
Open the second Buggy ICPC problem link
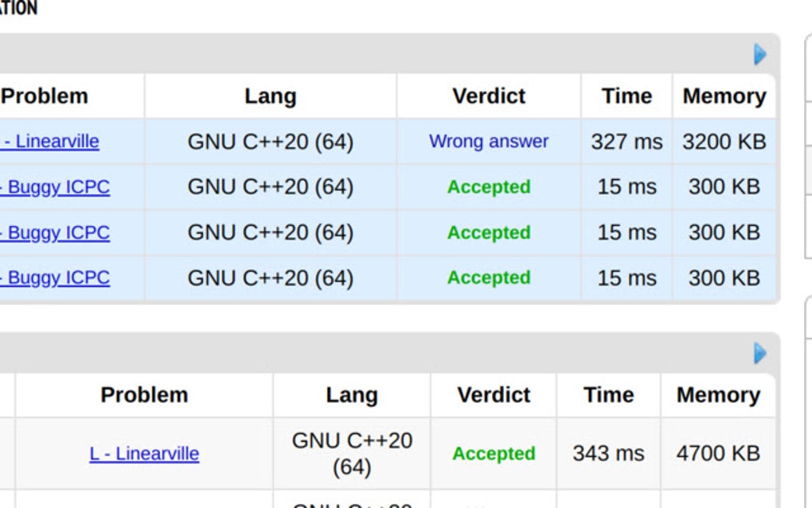point(56,233)
